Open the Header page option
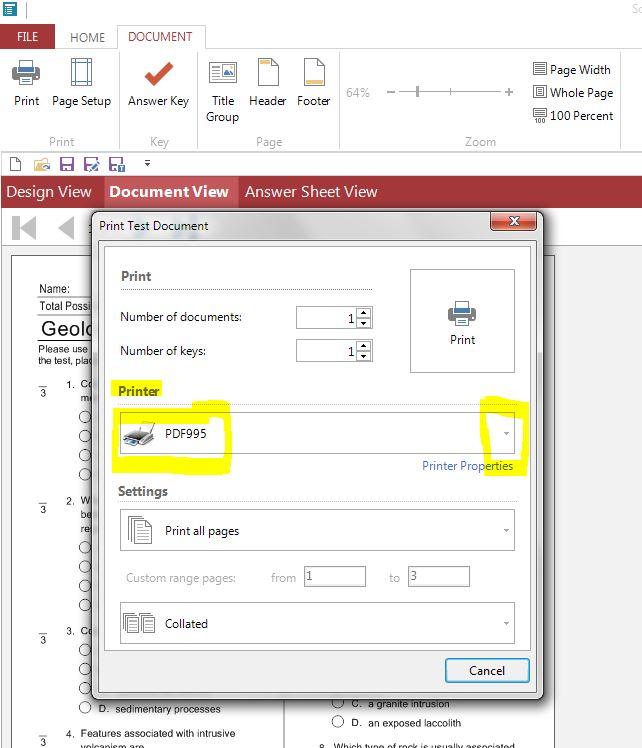 coord(268,82)
